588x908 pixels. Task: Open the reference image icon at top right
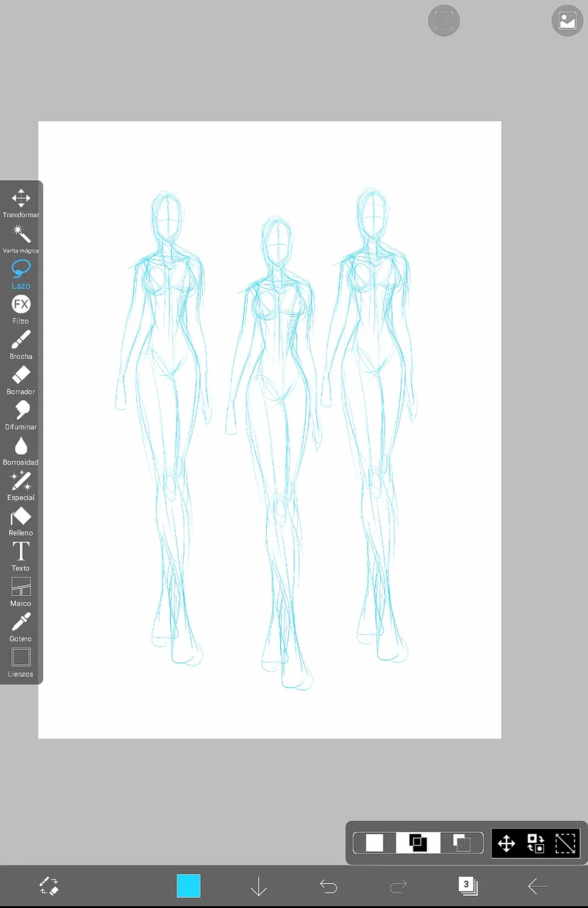tap(567, 21)
